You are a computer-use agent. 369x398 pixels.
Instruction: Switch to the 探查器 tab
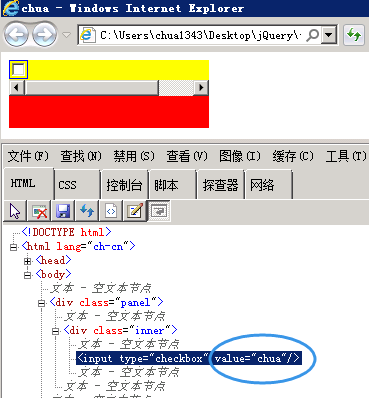click(220, 184)
